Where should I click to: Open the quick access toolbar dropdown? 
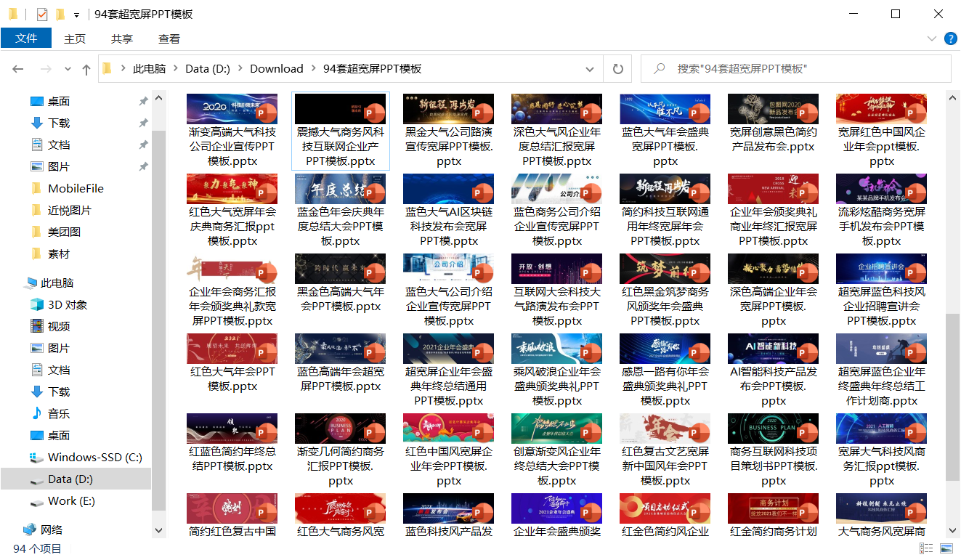pos(77,15)
